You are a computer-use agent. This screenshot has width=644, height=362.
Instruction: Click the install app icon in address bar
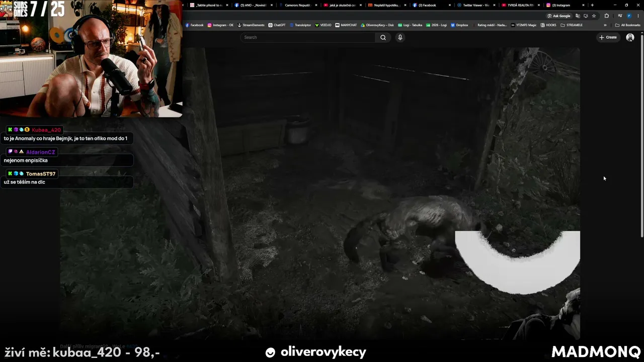pyautogui.click(x=586, y=16)
